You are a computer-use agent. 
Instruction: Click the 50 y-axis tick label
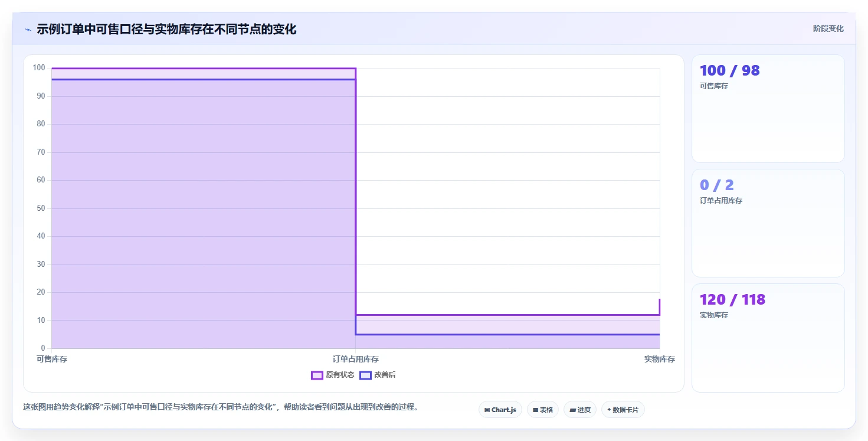[41, 208]
